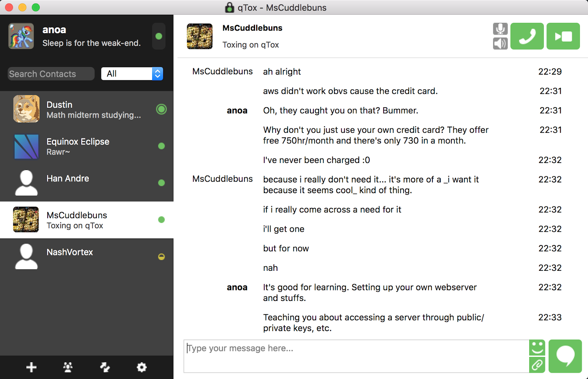This screenshot has height=379, width=588.
Task: Mute the call audio output
Action: coord(500,44)
